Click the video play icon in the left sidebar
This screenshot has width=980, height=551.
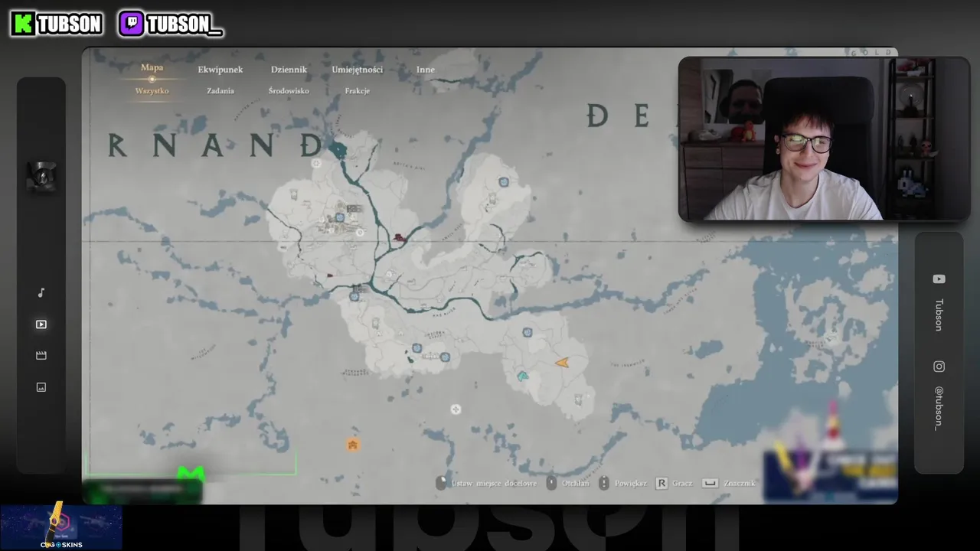(41, 324)
